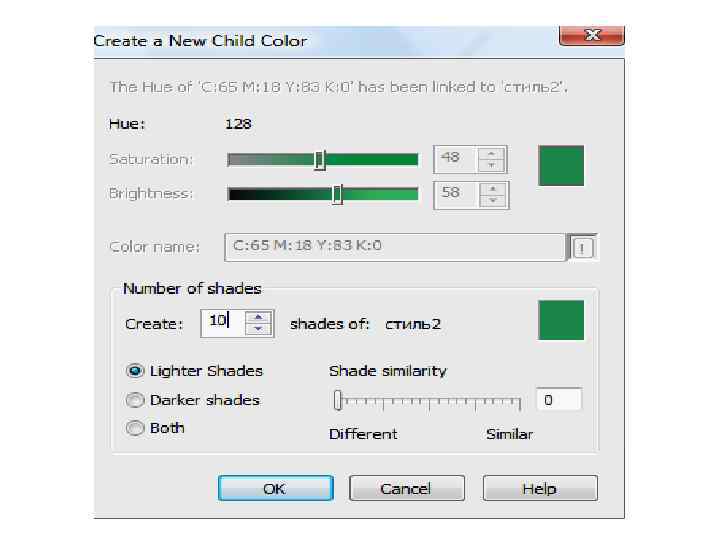
Task: Focus the Shade similarity value box
Action: click(558, 400)
